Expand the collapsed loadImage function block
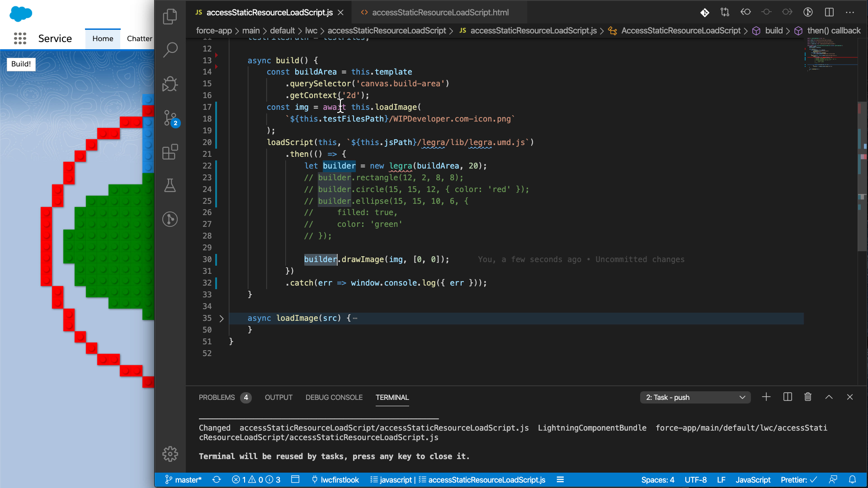Image resolution: width=868 pixels, height=488 pixels. coord(222,318)
